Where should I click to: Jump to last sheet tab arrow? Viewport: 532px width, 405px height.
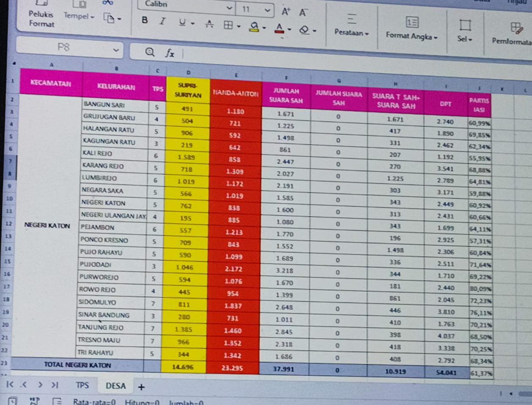point(55,386)
